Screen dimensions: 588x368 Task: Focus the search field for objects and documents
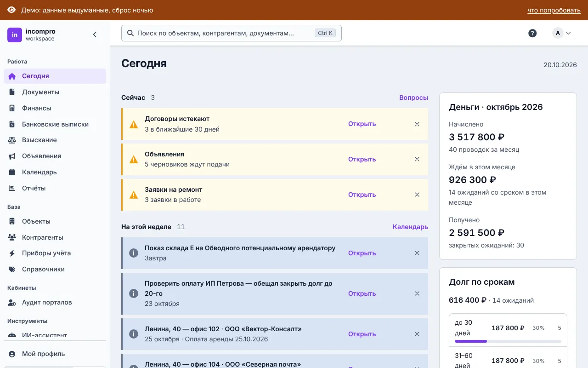232,33
